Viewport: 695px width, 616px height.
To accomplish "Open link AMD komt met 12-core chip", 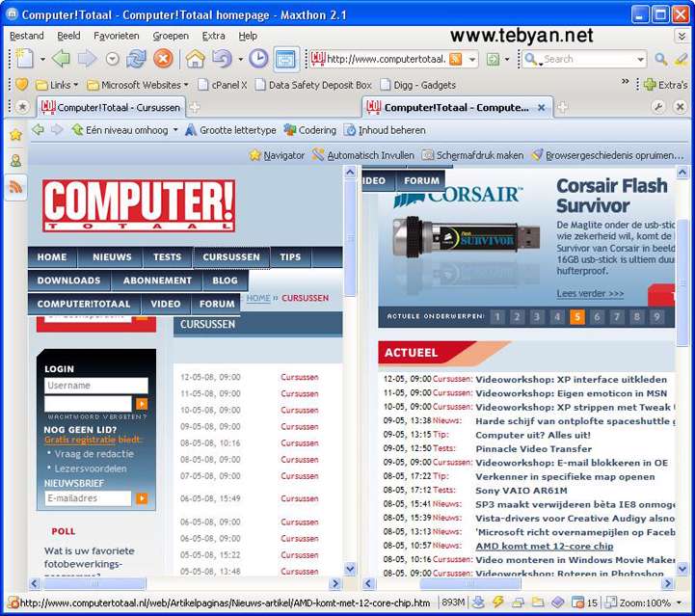I will (545, 546).
